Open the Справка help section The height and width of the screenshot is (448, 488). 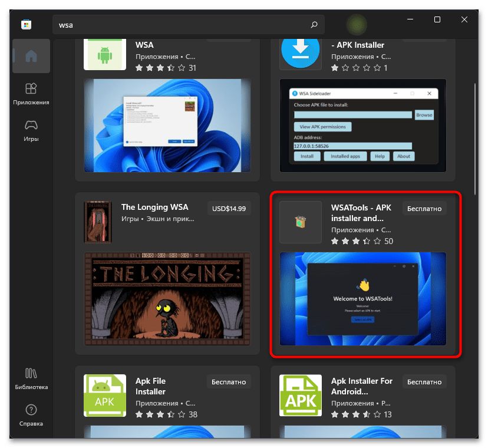click(x=31, y=415)
